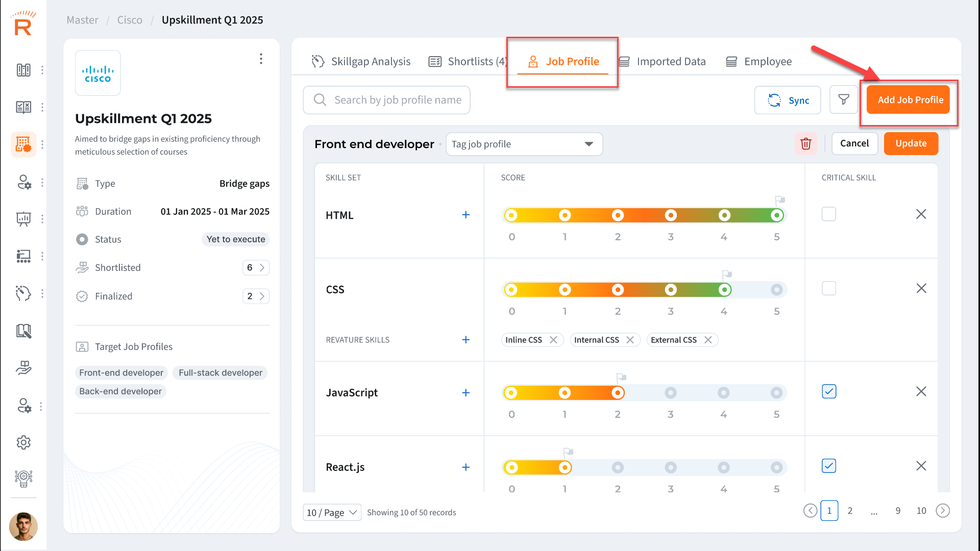This screenshot has height=551, width=980.
Task: Enable critical skill for HTML
Action: (x=828, y=214)
